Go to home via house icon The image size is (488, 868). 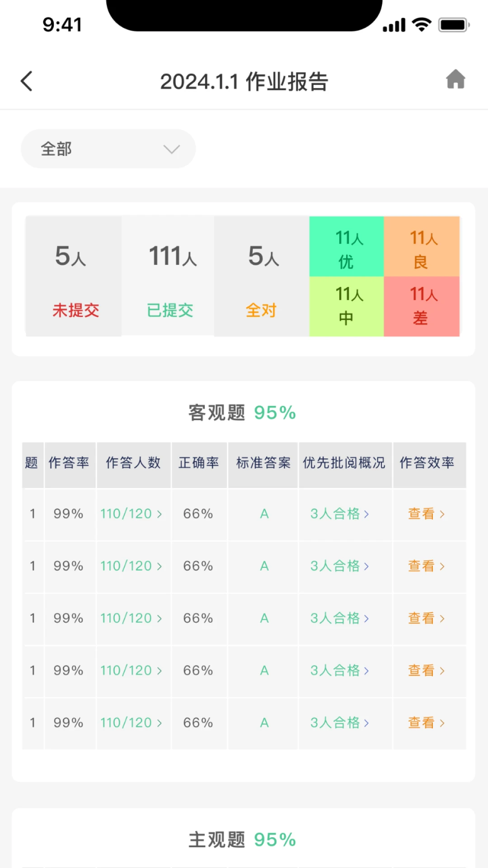(x=455, y=80)
